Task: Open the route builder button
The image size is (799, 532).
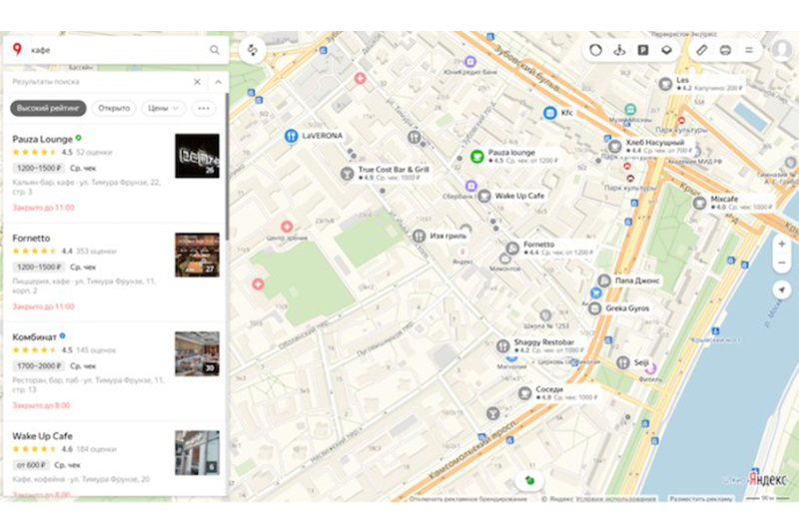Action: 253,50
